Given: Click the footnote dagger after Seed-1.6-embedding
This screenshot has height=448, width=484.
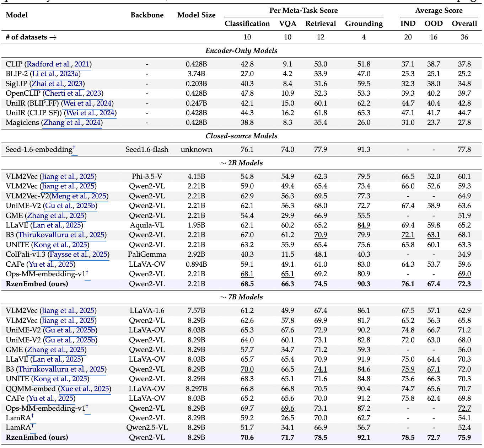Looking at the screenshot, I should click(74, 148).
